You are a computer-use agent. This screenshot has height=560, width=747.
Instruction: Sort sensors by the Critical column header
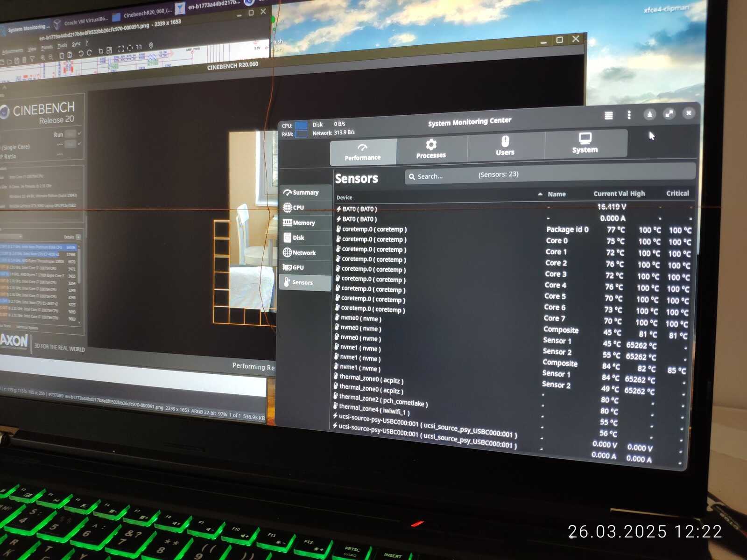(x=677, y=193)
